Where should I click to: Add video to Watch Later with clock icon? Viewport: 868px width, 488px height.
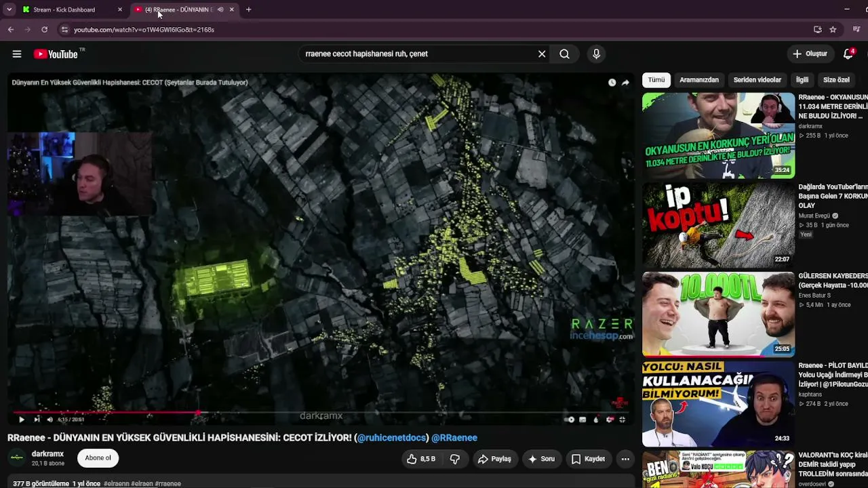click(612, 83)
